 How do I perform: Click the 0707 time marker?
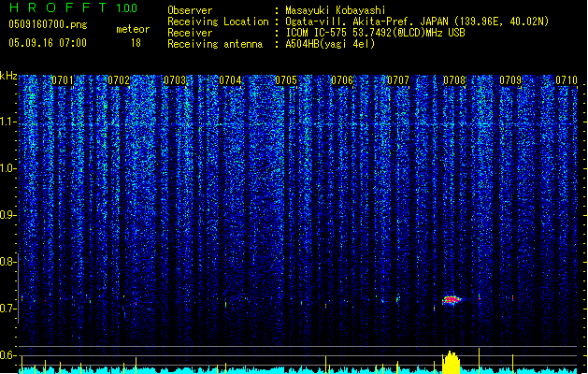pyautogui.click(x=398, y=80)
